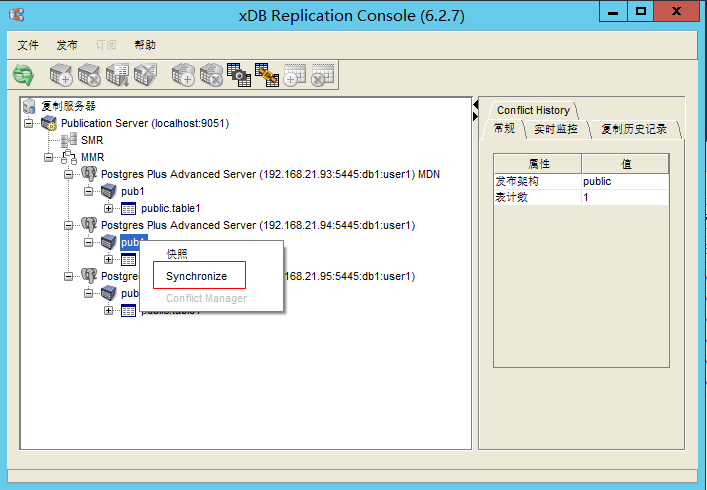This screenshot has height=490, width=707.
Task: Click the 发布架构 property cell
Action: tap(538, 181)
